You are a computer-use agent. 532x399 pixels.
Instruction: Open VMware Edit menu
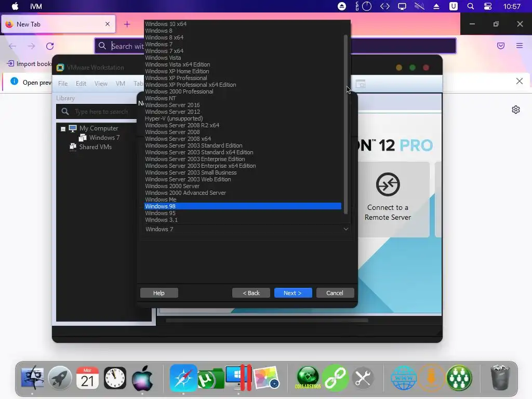point(81,84)
